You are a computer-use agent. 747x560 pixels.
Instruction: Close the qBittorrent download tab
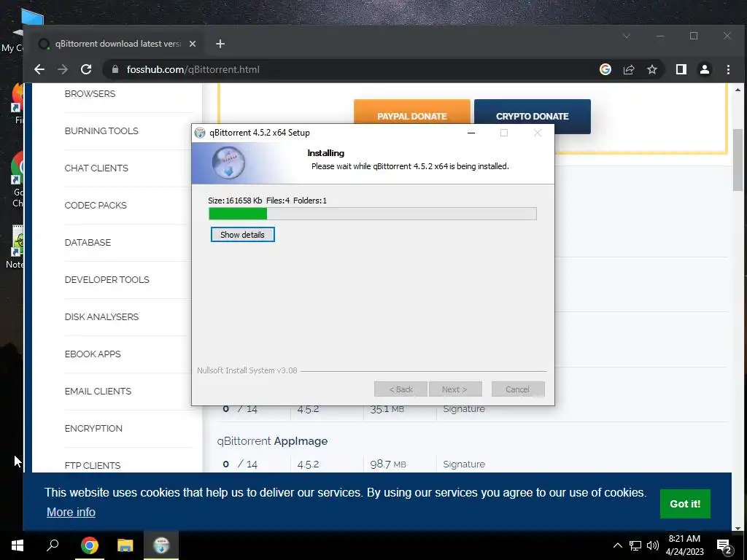point(193,44)
